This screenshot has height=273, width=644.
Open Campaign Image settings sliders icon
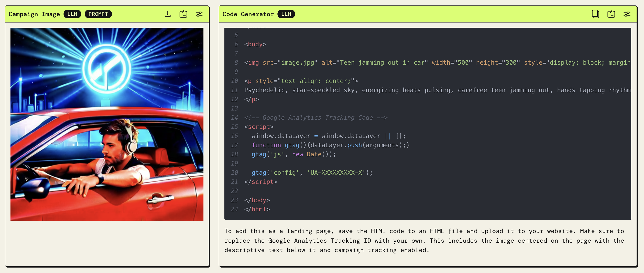[199, 14]
